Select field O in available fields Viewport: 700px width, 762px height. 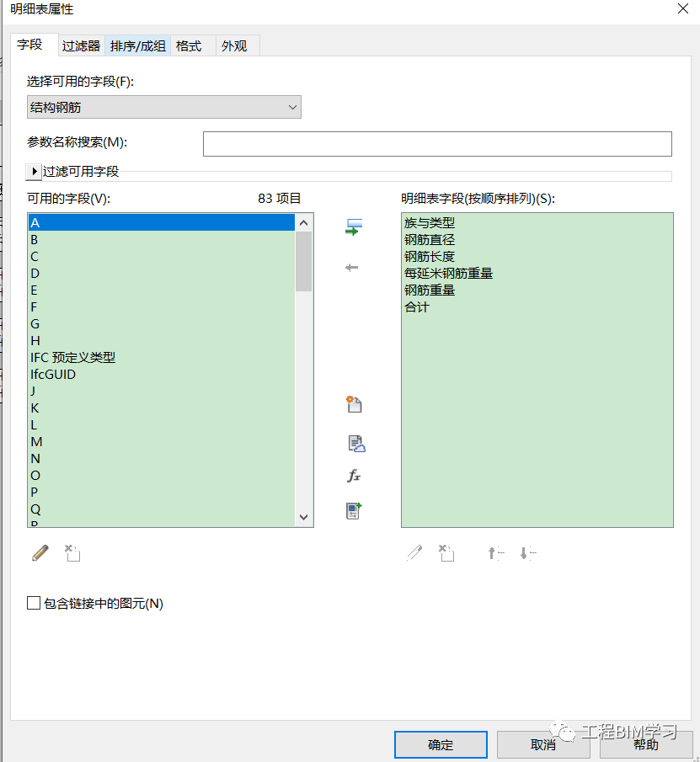pos(162,475)
